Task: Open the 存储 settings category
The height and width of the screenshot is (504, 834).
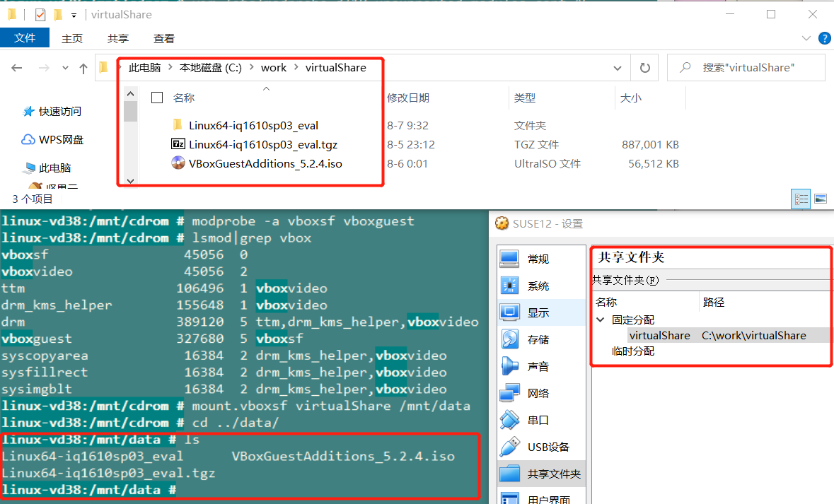Action: [541, 340]
